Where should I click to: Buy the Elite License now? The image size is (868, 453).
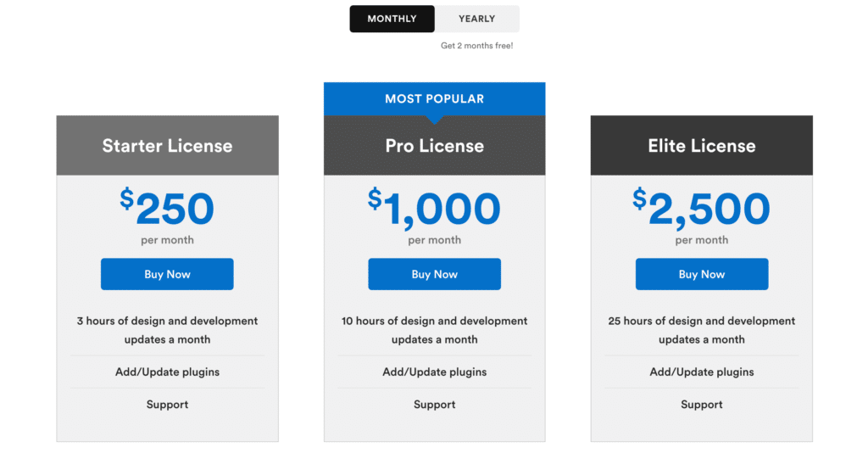coord(701,274)
